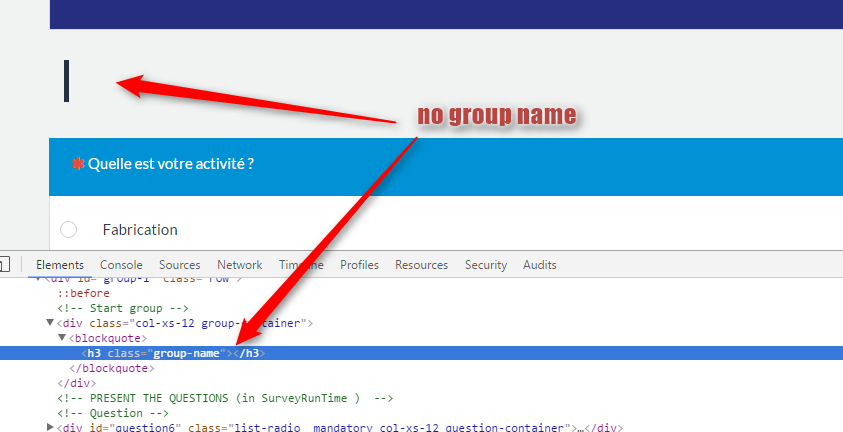
Task: Switch to the Profiles tab
Action: tap(359, 265)
